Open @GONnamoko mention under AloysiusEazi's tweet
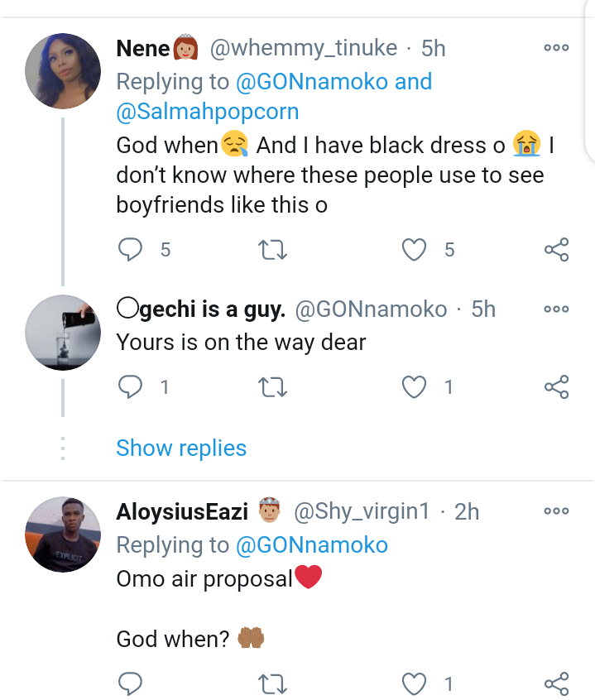Viewport: 595px width, 700px height. (310, 545)
